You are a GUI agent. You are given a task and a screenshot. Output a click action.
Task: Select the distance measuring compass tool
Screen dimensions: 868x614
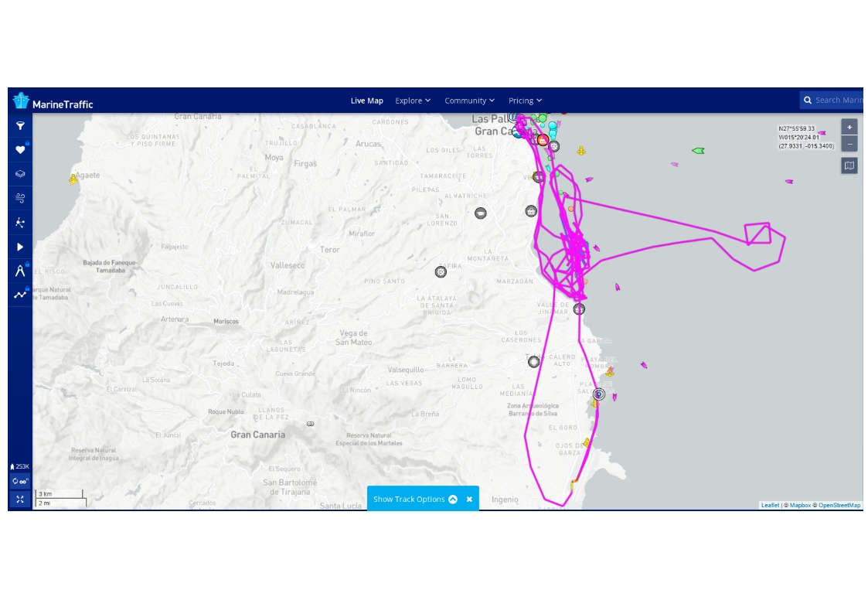[20, 271]
